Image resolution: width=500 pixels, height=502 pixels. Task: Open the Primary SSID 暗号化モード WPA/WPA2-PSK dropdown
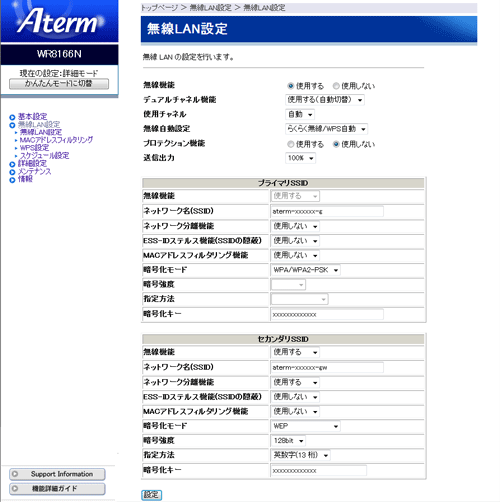[x=305, y=270]
